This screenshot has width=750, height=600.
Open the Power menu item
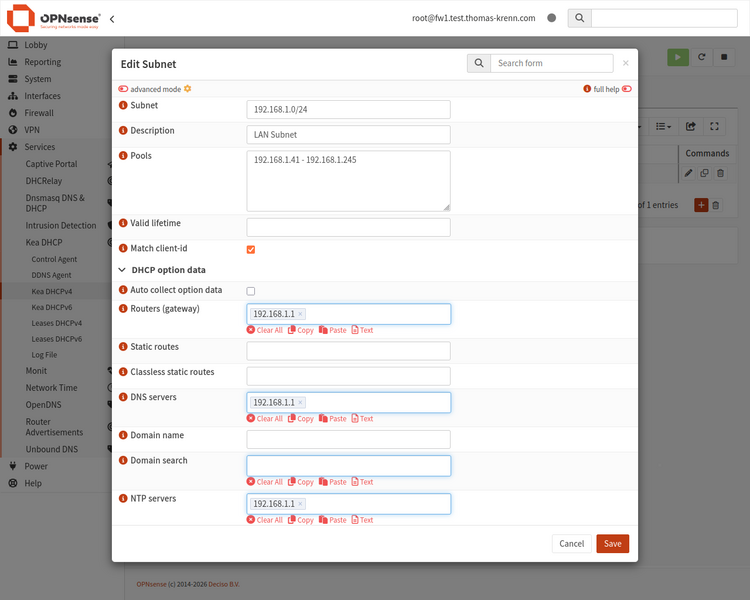[x=36, y=467]
